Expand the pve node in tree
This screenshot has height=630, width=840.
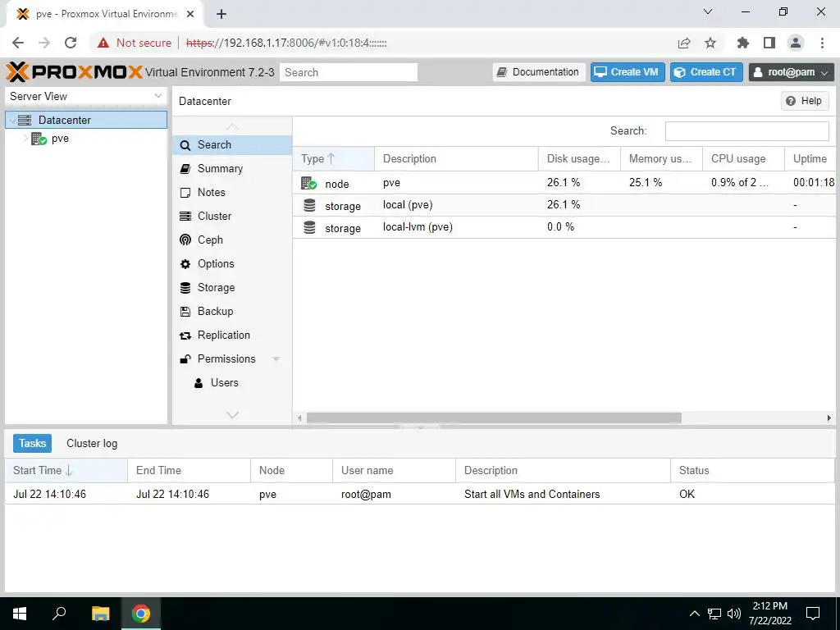tap(25, 139)
